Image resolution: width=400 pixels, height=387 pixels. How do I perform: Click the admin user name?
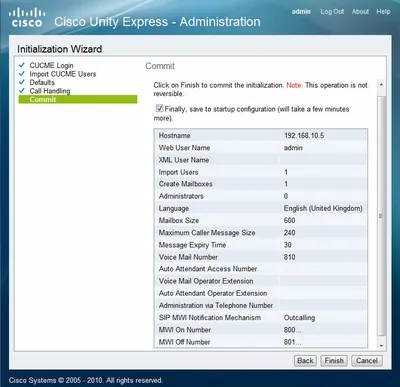click(301, 12)
